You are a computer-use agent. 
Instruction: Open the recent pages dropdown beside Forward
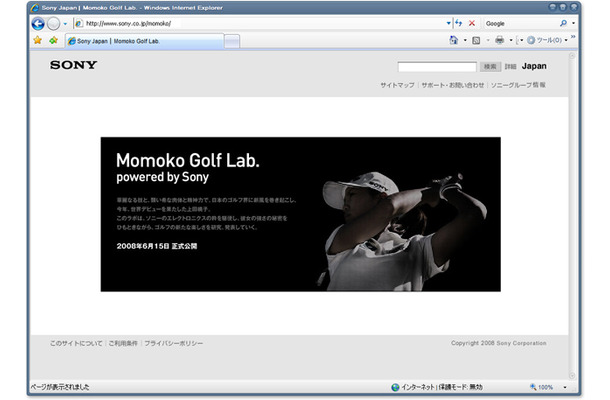[65, 24]
